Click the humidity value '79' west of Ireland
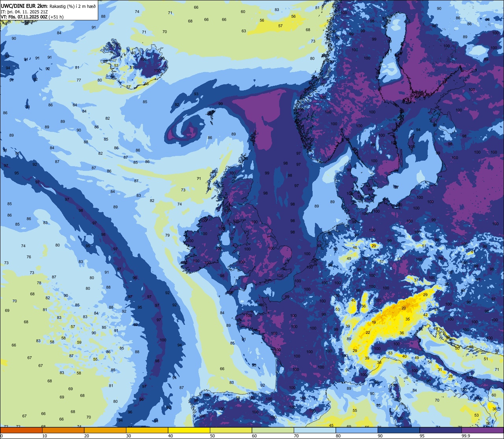Screen dimensions: 504x439 pos(167,235)
